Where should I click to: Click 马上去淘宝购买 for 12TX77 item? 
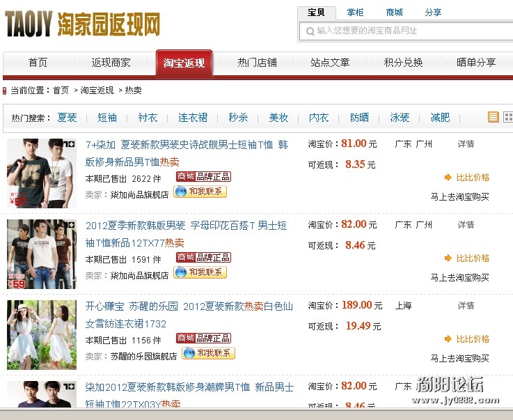[x=459, y=278]
